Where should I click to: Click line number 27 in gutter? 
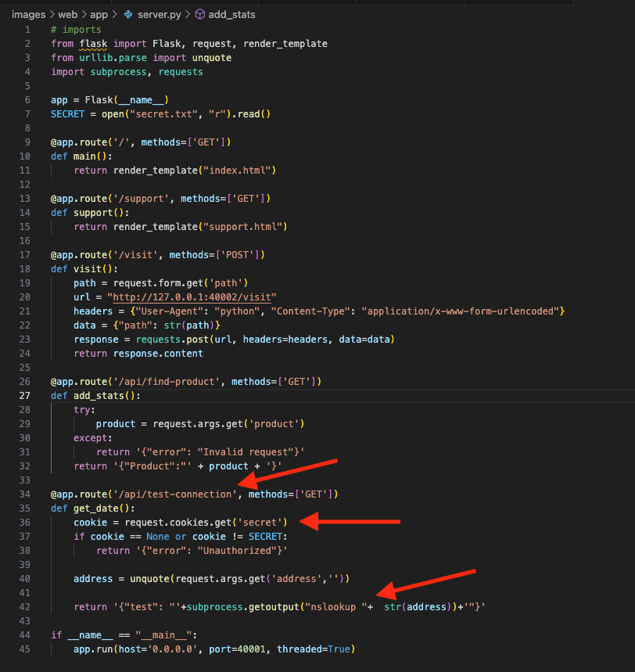pos(27,396)
